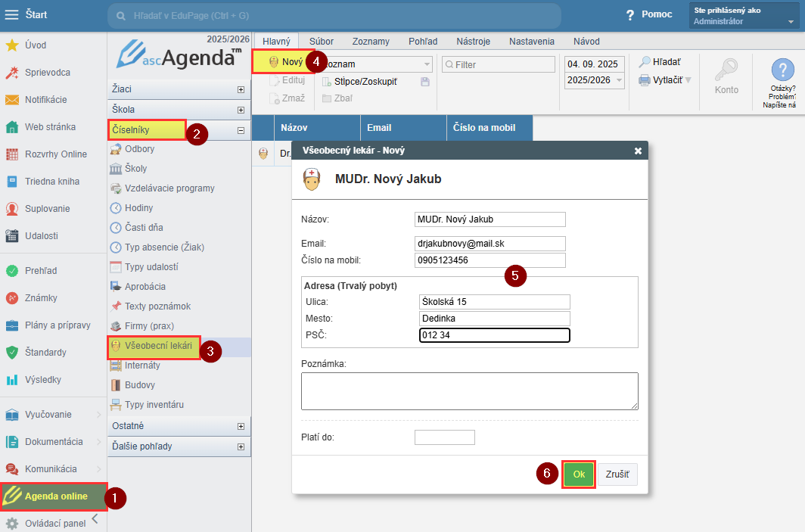This screenshot has width=805, height=532.
Task: Click the hamburger menu icon beside Štart
Action: click(12, 15)
